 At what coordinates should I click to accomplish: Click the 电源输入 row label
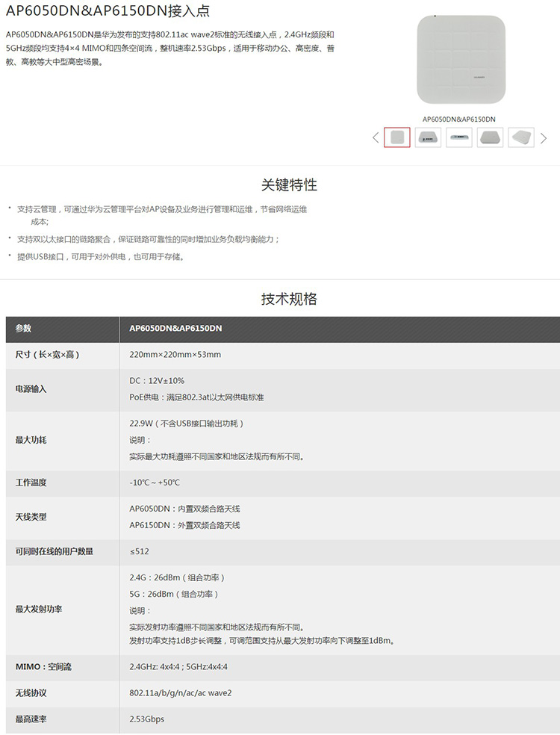pos(31,389)
